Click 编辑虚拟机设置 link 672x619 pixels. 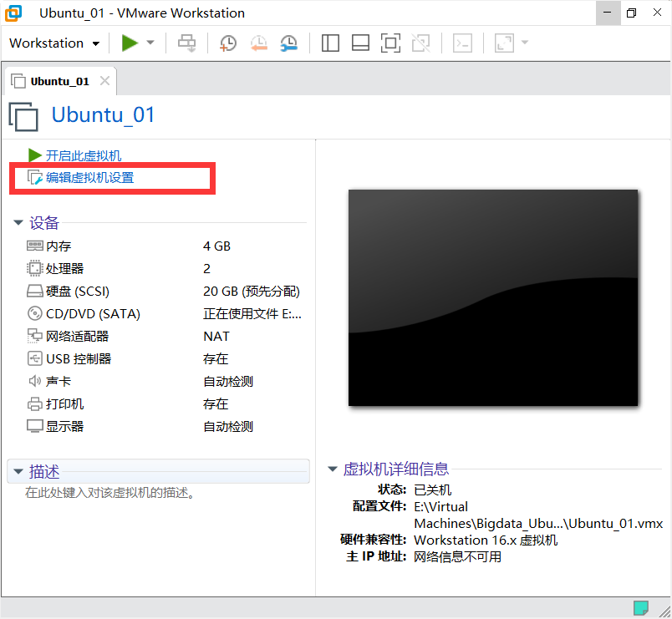pos(90,177)
